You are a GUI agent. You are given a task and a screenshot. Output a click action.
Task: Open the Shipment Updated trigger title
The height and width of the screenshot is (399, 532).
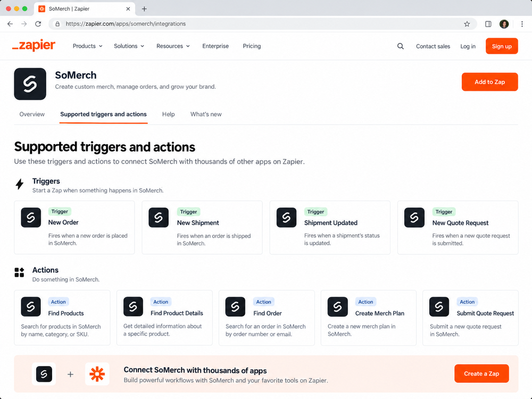[x=331, y=223]
